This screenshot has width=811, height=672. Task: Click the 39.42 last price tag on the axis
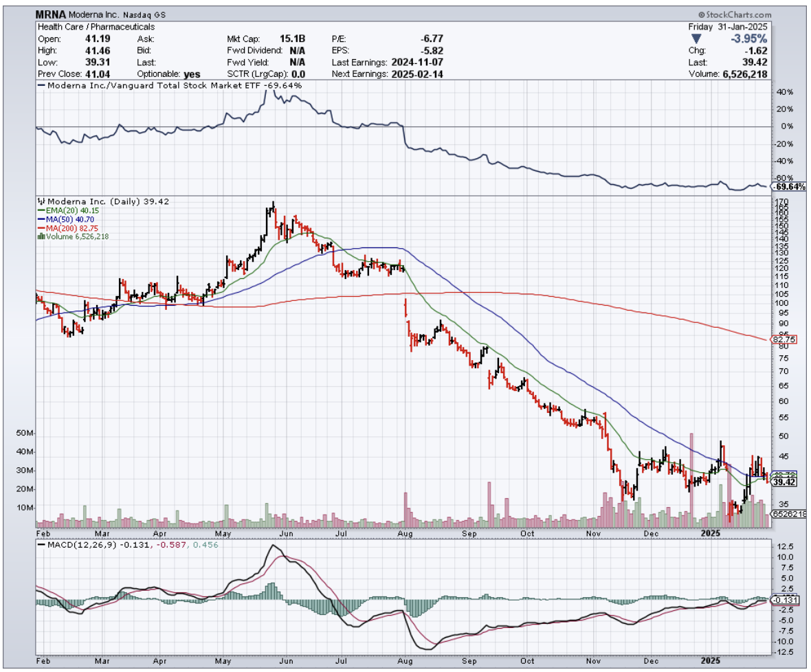(783, 482)
